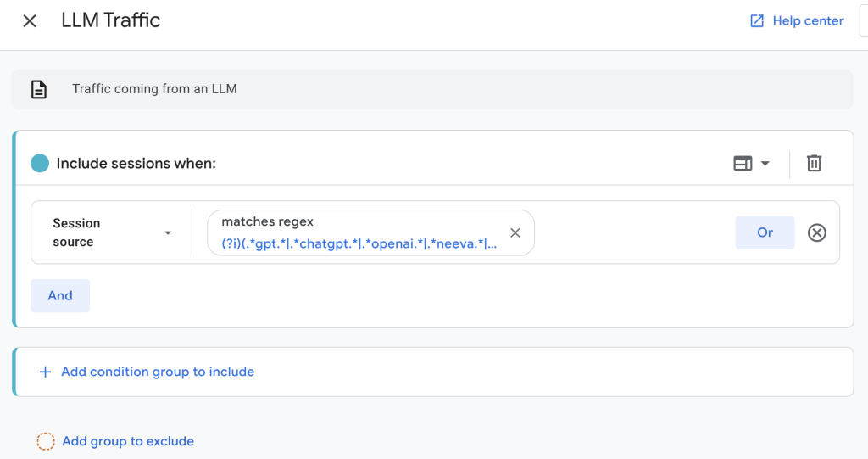The image size is (868, 459).
Task: Click the condition scoping layout icon
Action: pos(743,163)
